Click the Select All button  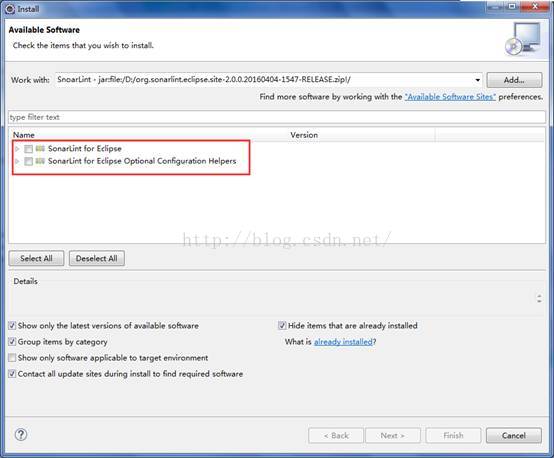36,258
